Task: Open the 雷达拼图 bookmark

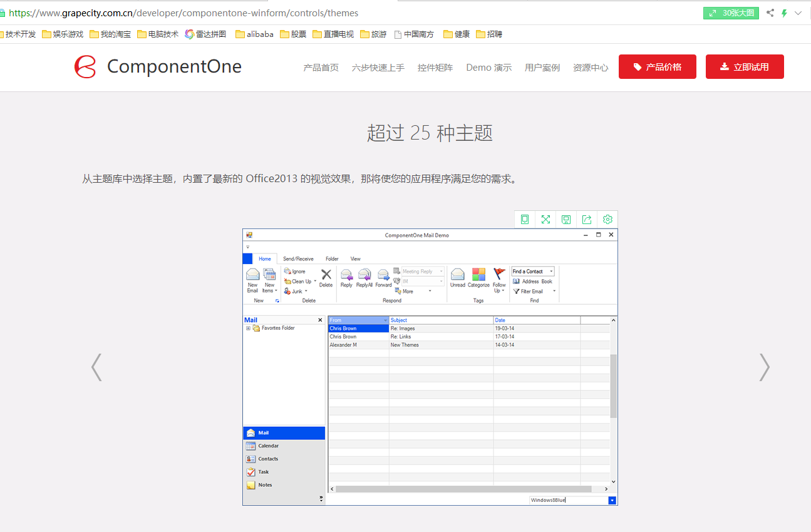Action: coord(205,34)
